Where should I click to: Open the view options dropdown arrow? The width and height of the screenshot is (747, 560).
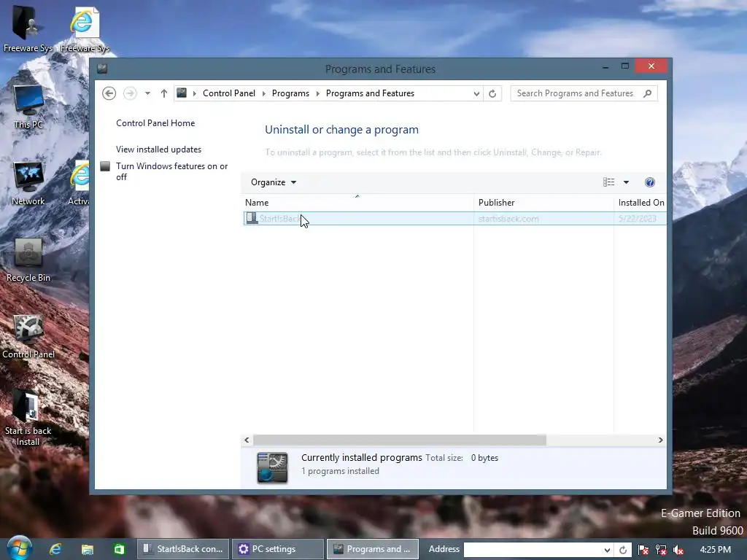pyautogui.click(x=627, y=182)
